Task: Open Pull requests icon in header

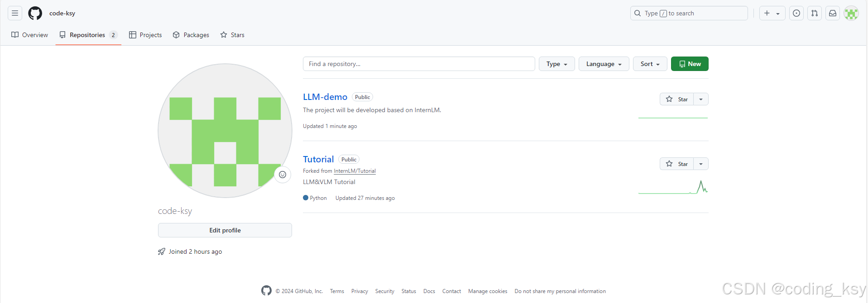Action: (815, 13)
